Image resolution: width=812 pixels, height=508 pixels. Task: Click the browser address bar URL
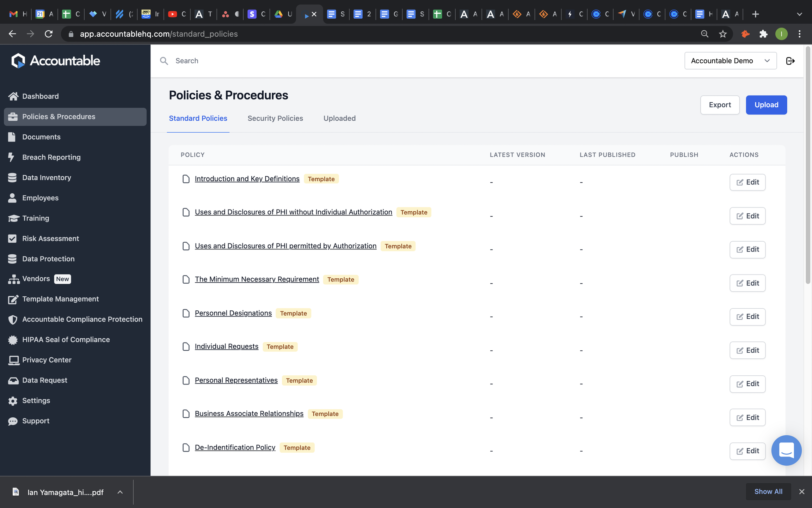(159, 34)
